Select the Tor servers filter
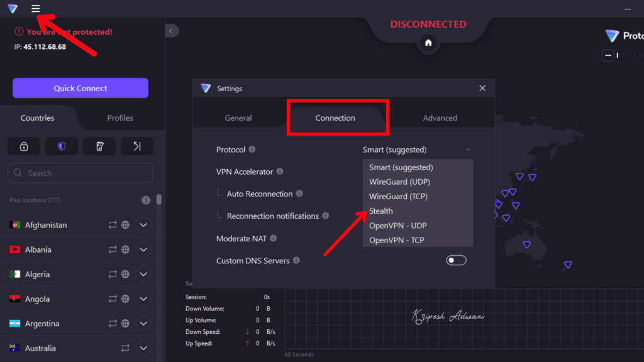644x362 pixels. 98,146
